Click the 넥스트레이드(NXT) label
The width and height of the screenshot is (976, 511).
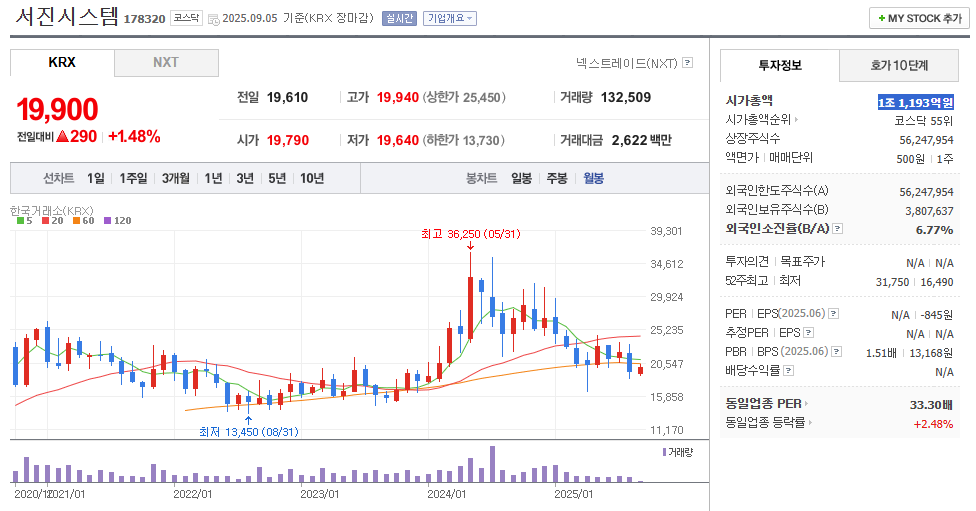click(x=627, y=63)
